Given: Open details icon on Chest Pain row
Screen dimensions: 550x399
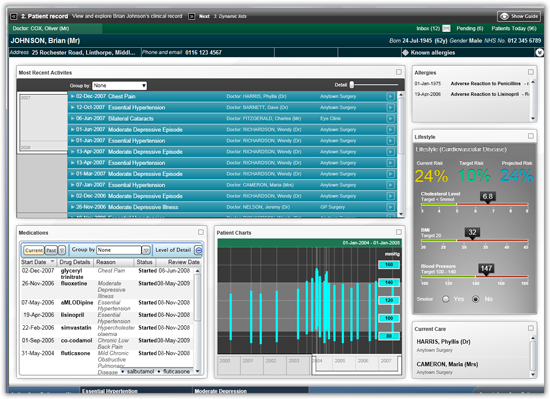Looking at the screenshot, I should (390, 96).
